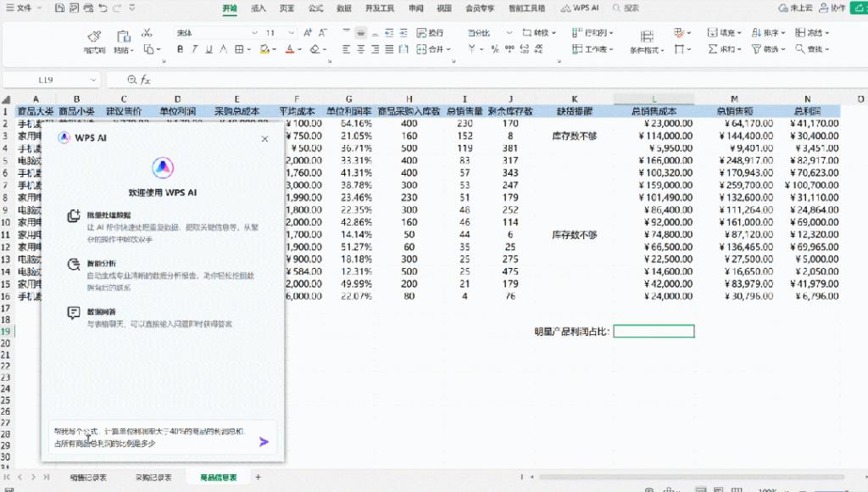This screenshot has width=868, height=492.
Task: Toggle Italic formatting
Action: 196,50
